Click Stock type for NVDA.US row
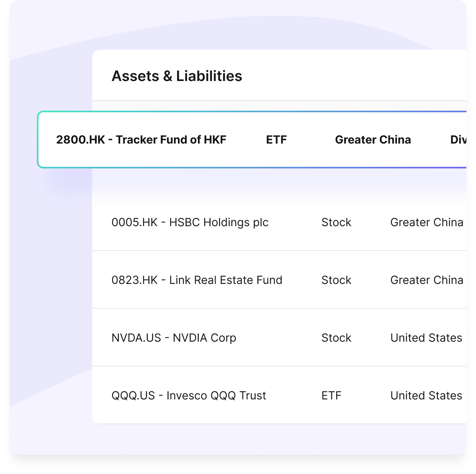 point(336,338)
